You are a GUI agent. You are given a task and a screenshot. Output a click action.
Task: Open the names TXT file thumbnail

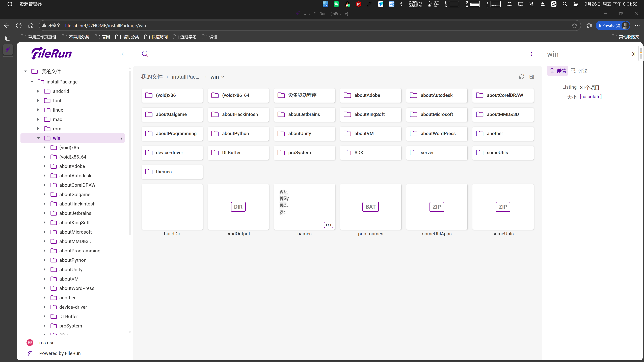[x=304, y=207]
